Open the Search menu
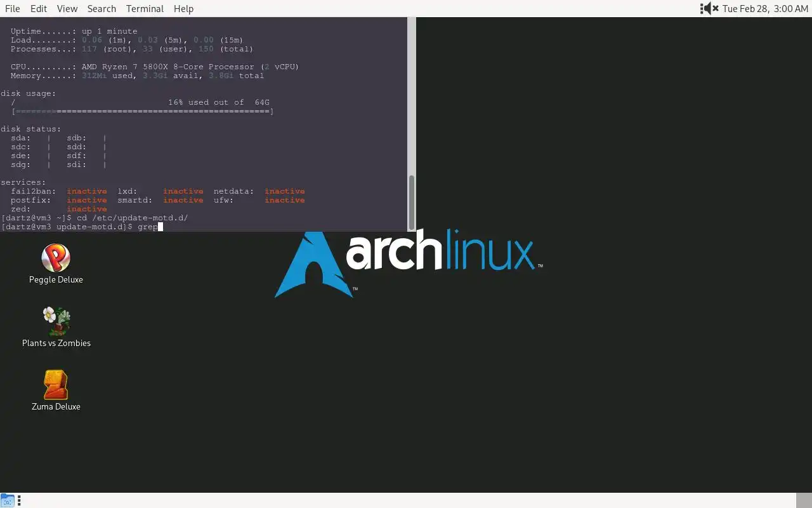 point(101,8)
